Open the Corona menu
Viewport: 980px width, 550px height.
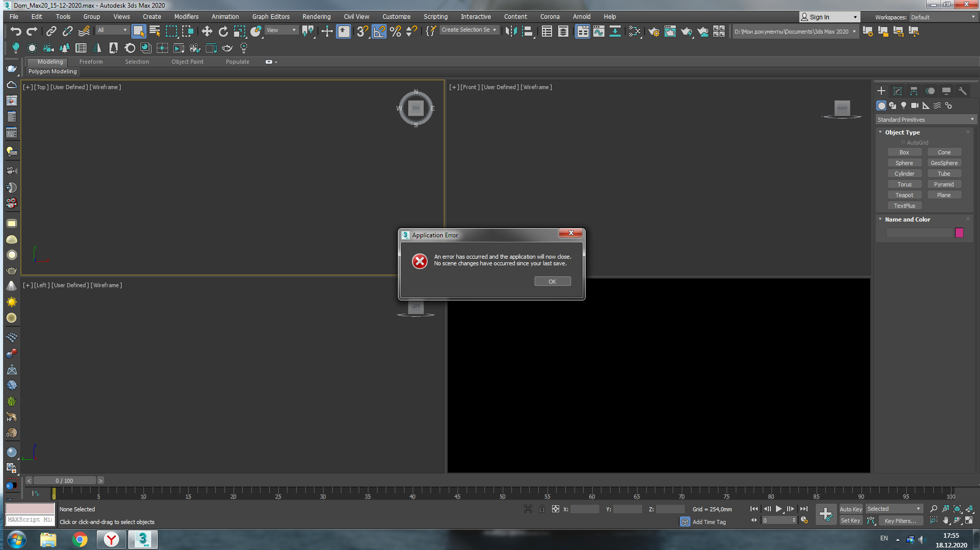(x=550, y=16)
